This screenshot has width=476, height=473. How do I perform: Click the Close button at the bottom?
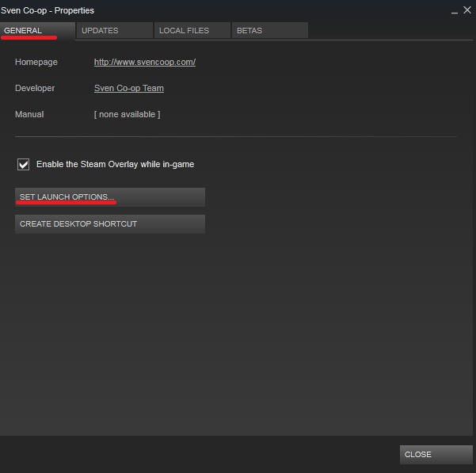436,455
